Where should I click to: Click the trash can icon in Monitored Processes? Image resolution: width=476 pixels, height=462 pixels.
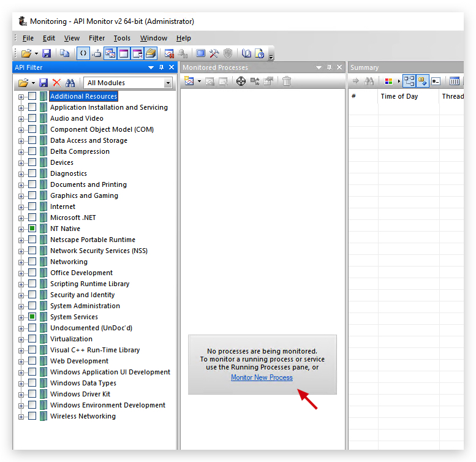pyautogui.click(x=287, y=81)
